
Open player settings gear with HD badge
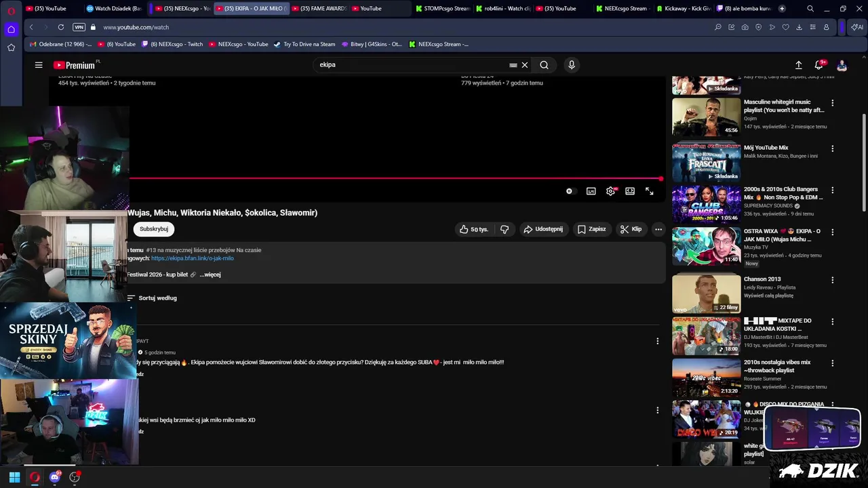coord(611,191)
